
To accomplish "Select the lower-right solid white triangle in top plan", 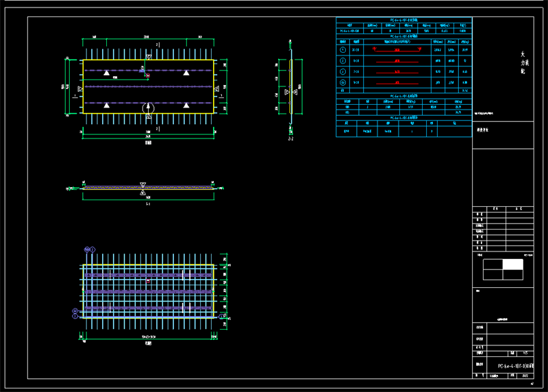I will (x=186, y=106).
